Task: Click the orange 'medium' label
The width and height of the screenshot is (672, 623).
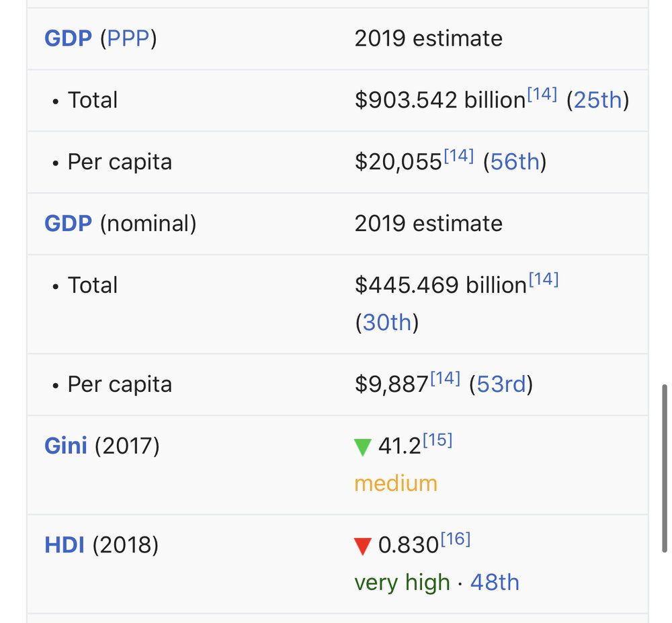Action: [396, 484]
